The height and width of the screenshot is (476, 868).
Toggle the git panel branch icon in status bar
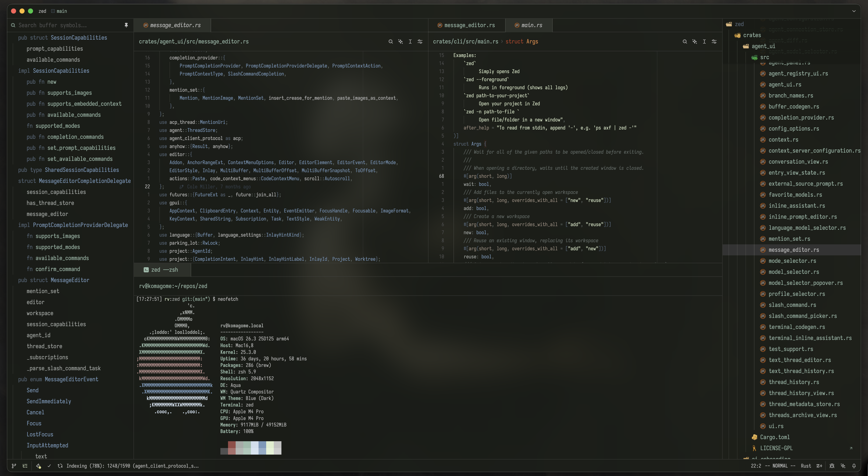tap(14, 466)
